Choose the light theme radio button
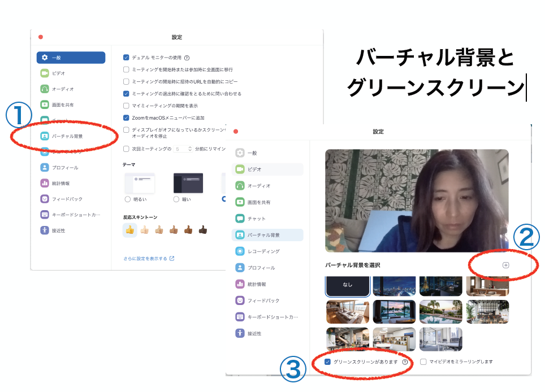 click(x=127, y=199)
